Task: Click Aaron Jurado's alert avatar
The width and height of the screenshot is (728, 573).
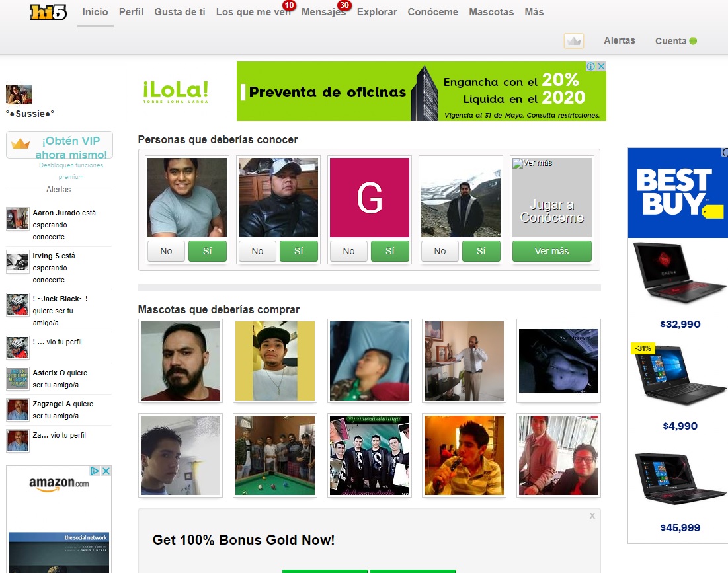Action: [17, 219]
